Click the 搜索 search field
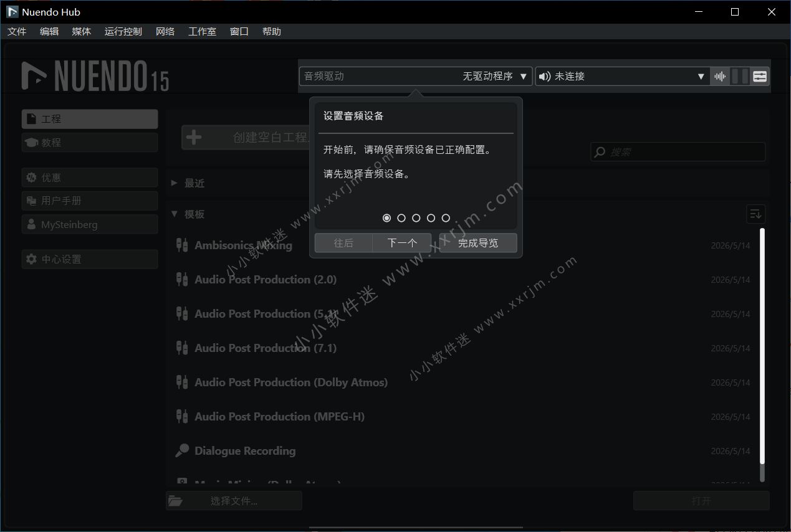The image size is (791, 532). (678, 152)
